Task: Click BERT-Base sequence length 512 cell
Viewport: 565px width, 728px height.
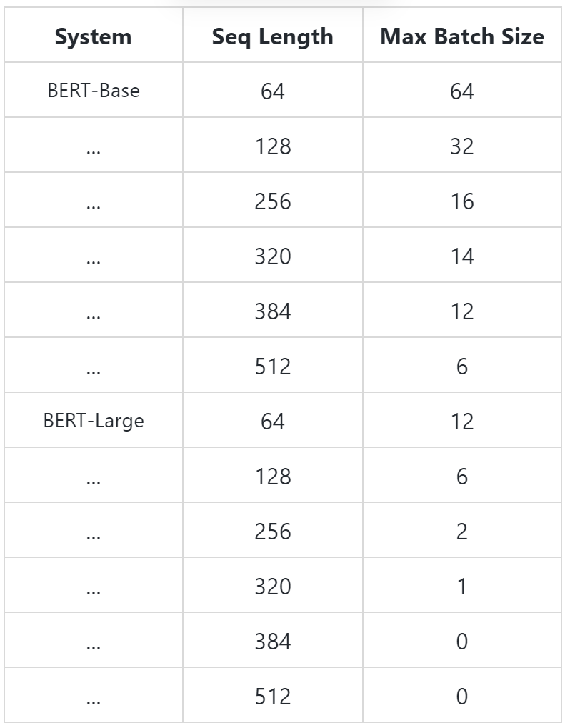Action: 273,367
